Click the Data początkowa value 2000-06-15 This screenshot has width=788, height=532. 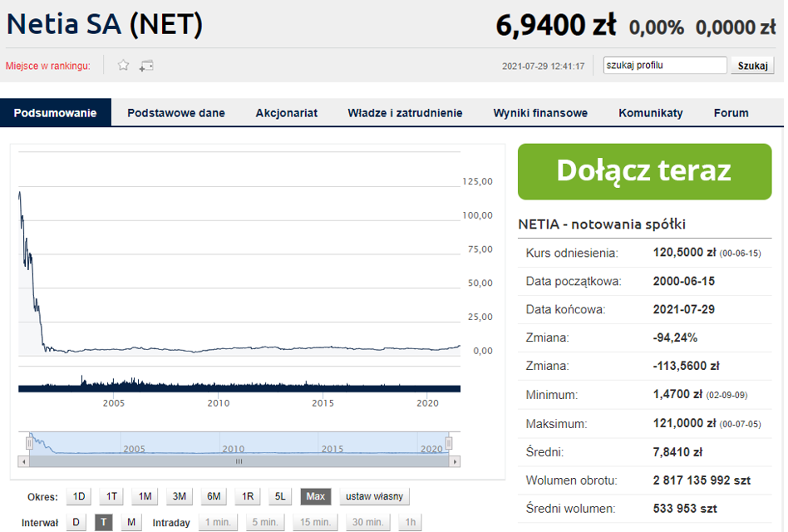(x=684, y=281)
